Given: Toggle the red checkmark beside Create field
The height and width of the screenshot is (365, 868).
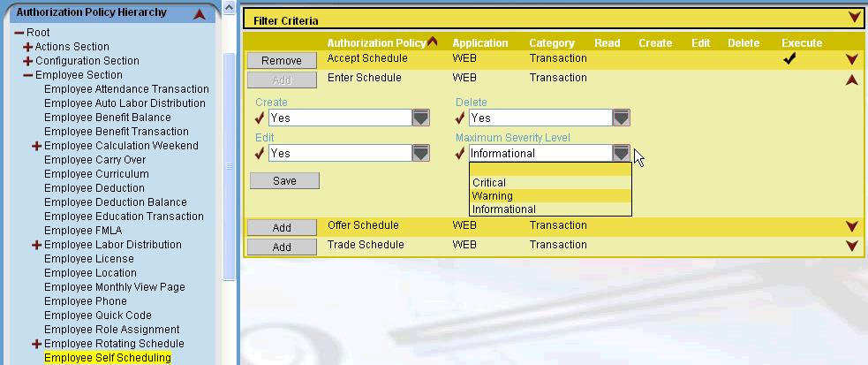Looking at the screenshot, I should point(260,118).
